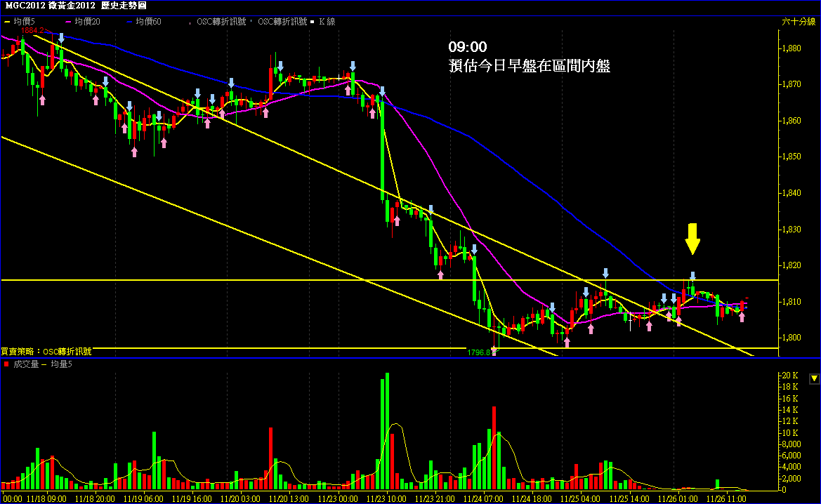Image resolution: width=821 pixels, height=504 pixels.
Task: Click the 11/18 09:00 time axis label
Action: tap(46, 499)
